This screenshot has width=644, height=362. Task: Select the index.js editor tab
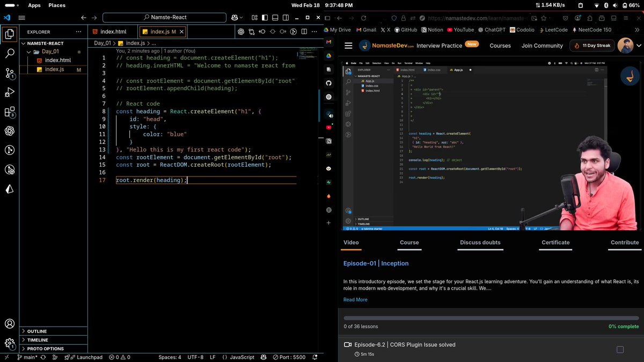pyautogui.click(x=163, y=32)
